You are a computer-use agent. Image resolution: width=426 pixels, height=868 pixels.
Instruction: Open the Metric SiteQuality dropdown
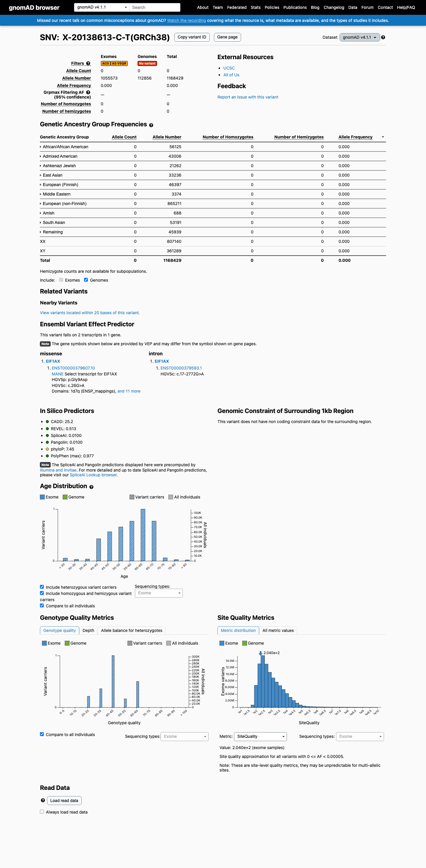tap(260, 737)
